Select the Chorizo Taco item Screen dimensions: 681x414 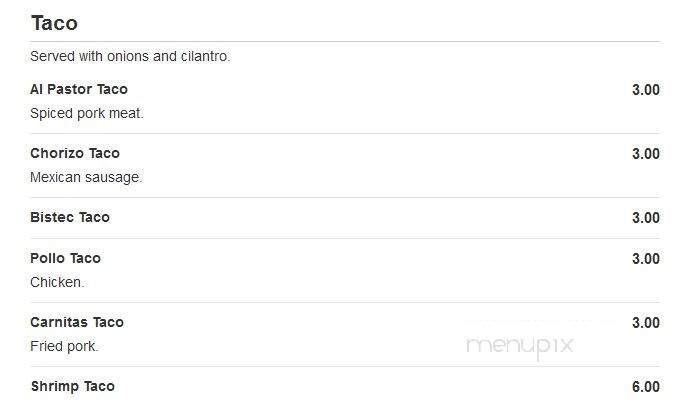(75, 153)
